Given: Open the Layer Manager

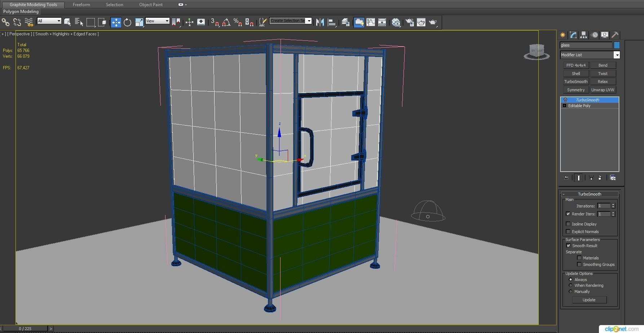Looking at the screenshot, I should 345,22.
